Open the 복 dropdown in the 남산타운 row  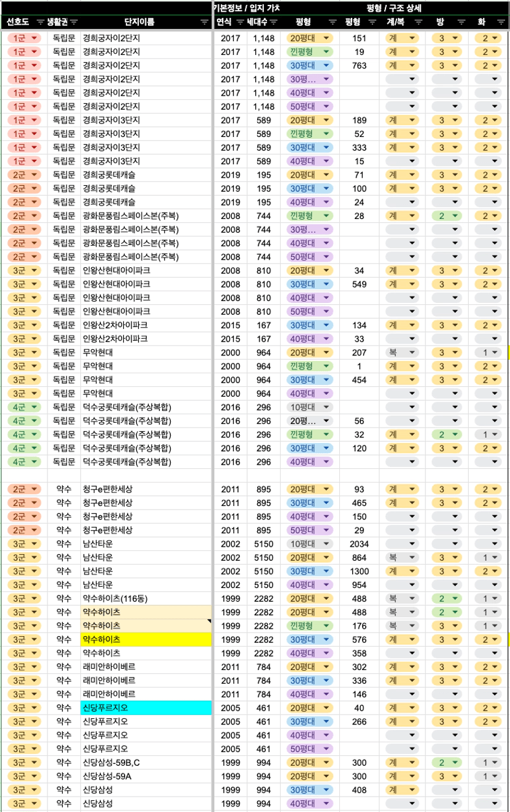(x=401, y=557)
